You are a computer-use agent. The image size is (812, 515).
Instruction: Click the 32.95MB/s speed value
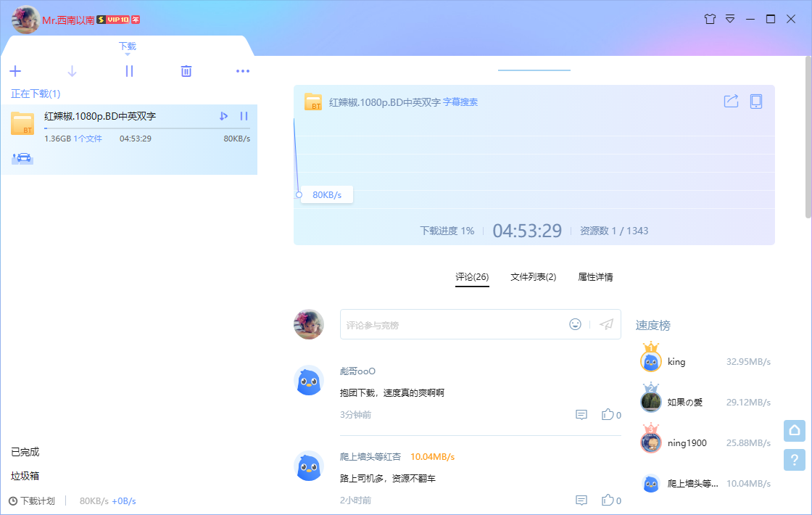[748, 362]
